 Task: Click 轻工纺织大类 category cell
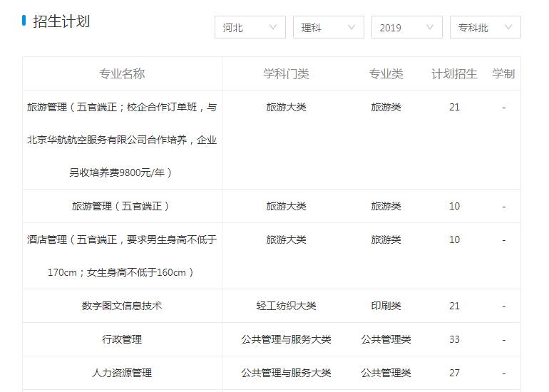click(x=286, y=306)
